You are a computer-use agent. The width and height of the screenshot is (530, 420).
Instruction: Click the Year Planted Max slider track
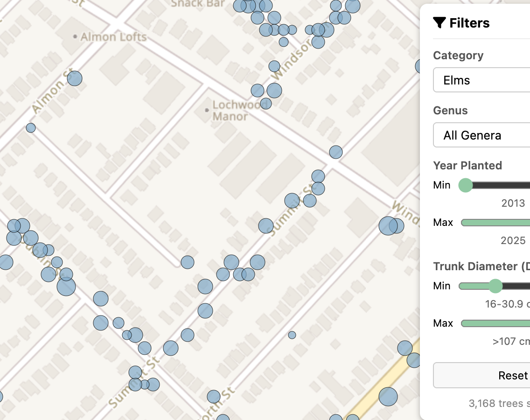pyautogui.click(x=495, y=223)
